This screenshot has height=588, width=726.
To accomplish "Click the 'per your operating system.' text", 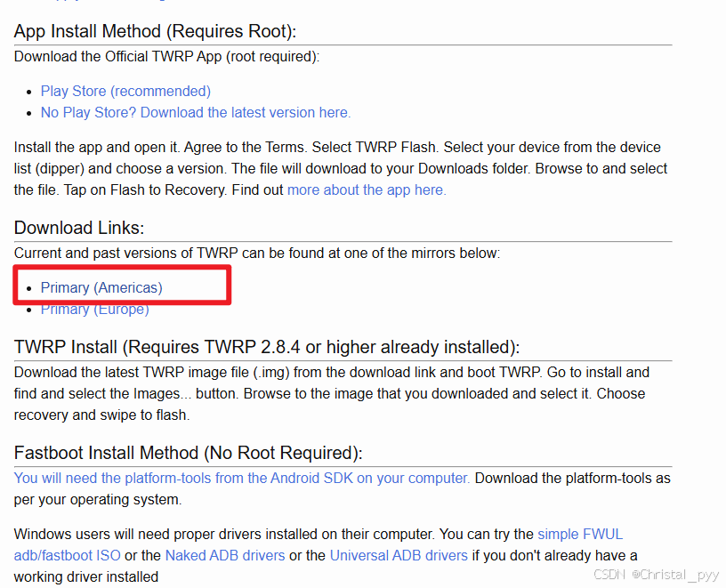I will coord(98,500).
